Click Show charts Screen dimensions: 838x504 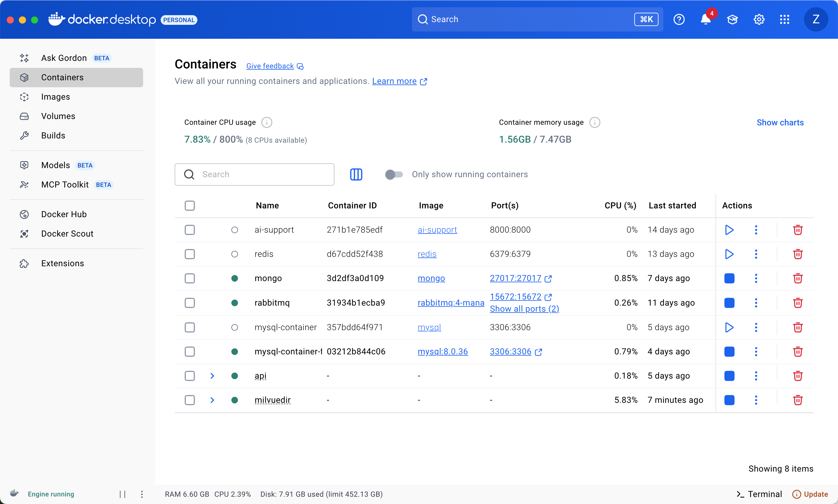pos(780,123)
